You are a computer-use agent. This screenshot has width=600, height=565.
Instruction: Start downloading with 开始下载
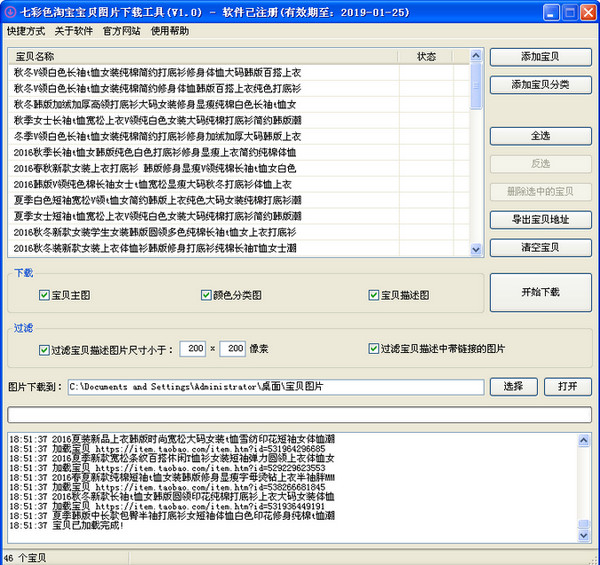pos(540,292)
